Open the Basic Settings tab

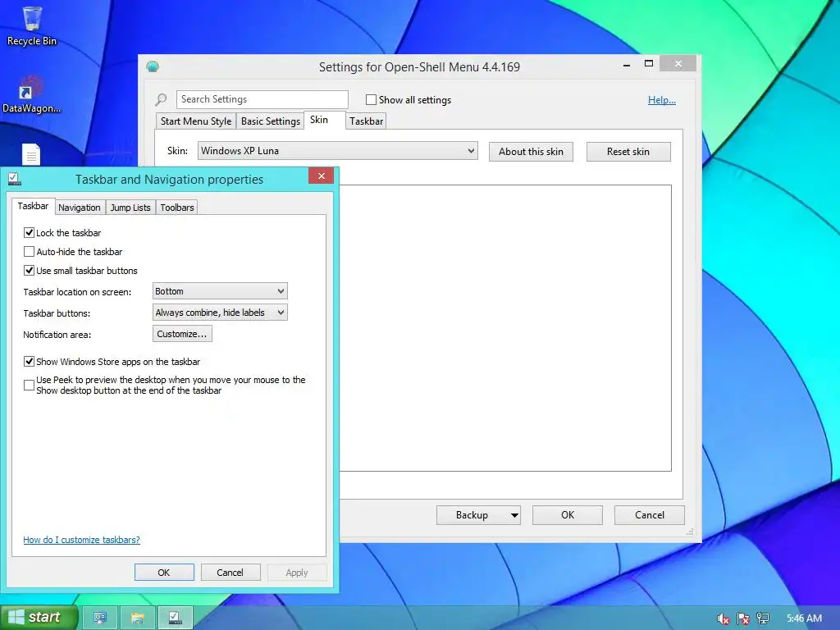(x=271, y=121)
